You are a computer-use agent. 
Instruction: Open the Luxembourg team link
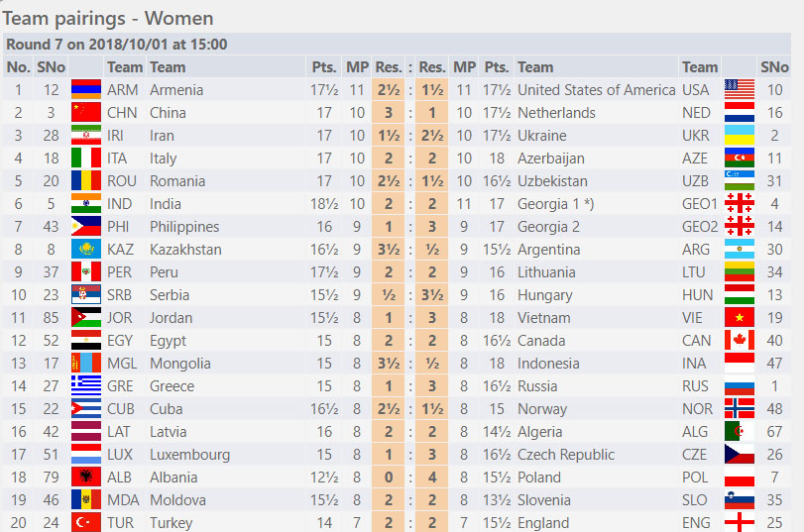189,455
